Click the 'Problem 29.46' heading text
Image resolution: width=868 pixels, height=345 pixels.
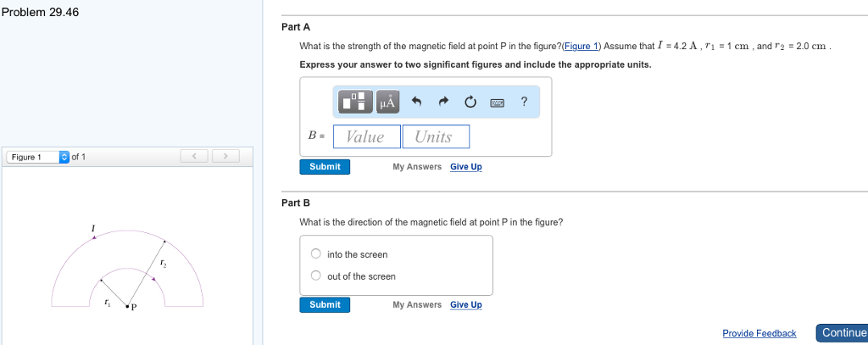41,12
